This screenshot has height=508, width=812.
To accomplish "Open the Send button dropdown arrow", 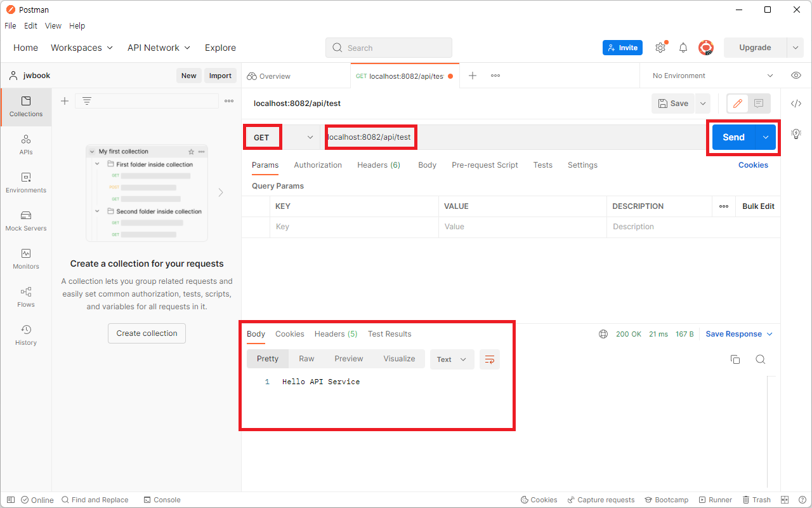I will point(766,137).
